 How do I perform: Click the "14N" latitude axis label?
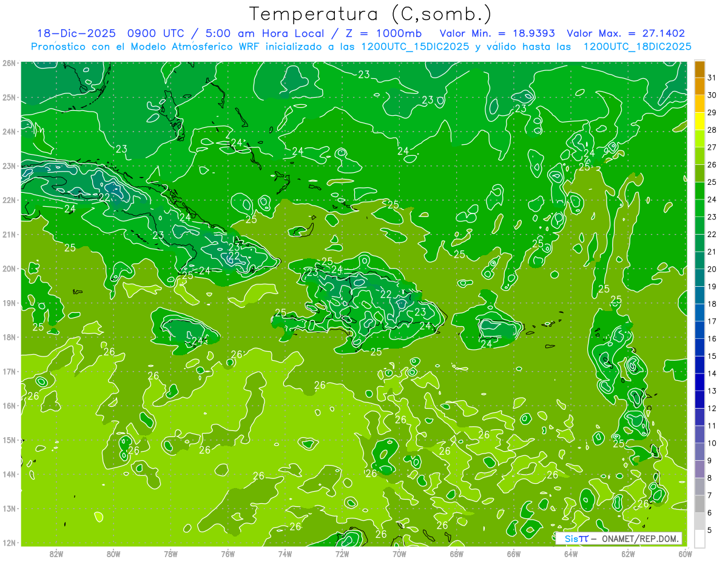[9, 474]
